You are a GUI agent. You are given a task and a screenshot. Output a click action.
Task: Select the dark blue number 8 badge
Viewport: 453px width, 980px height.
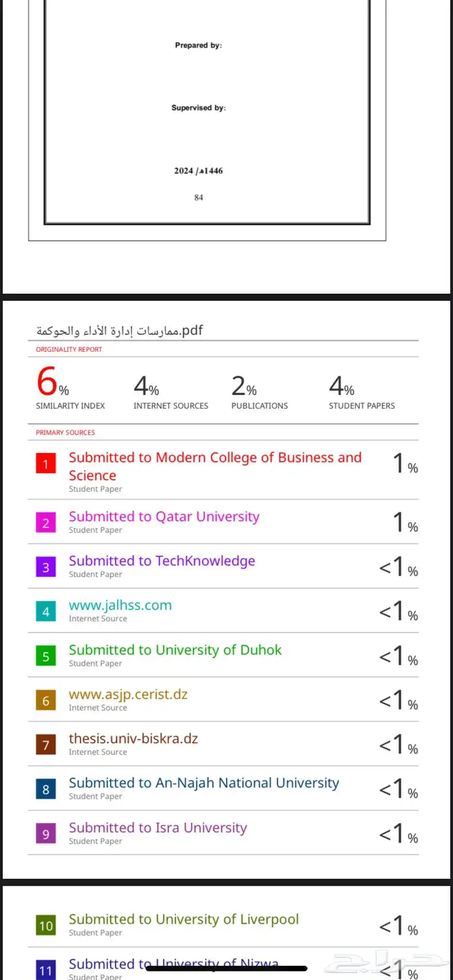(45, 790)
